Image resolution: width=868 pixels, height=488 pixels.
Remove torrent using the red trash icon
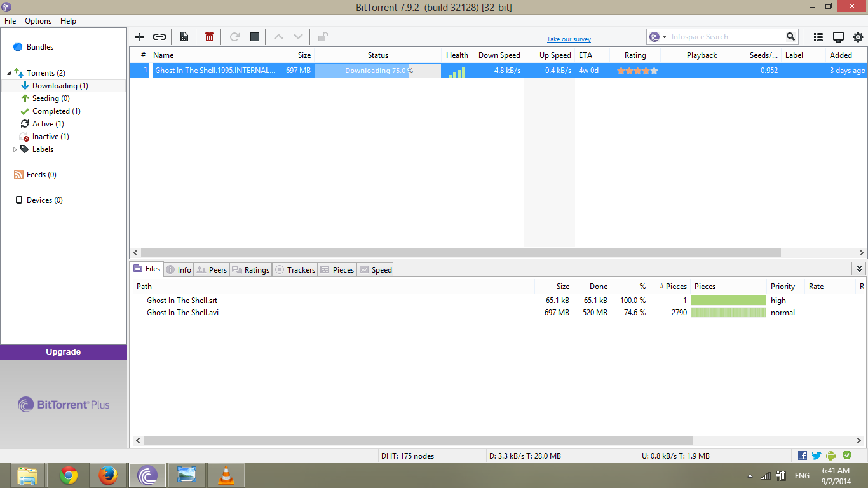pyautogui.click(x=209, y=37)
